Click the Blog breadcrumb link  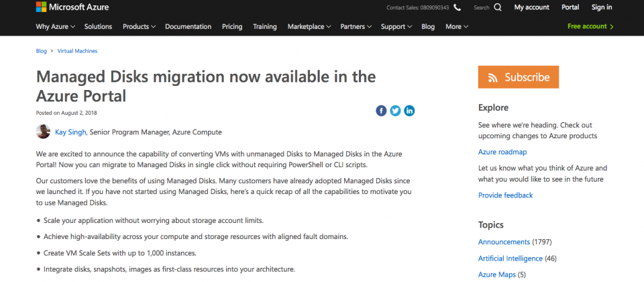pos(41,51)
